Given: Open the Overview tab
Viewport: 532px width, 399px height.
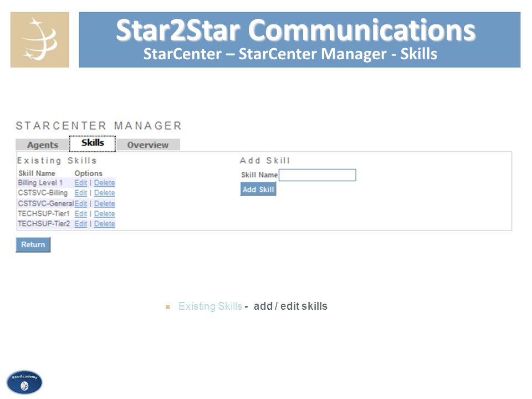Looking at the screenshot, I should [148, 145].
